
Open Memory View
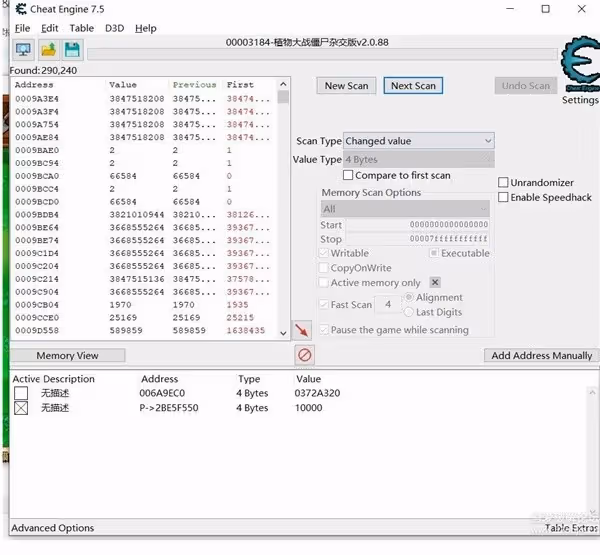tap(67, 356)
